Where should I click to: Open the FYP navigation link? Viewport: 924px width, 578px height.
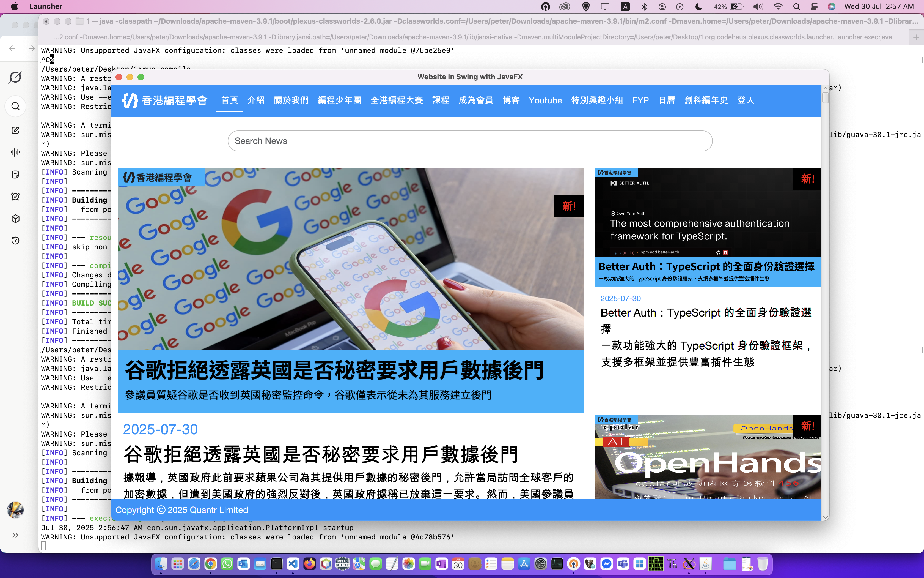641,100
